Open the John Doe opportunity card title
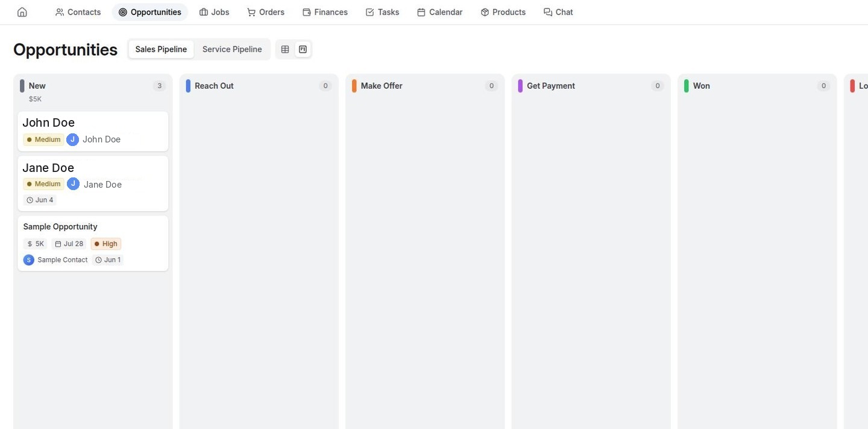 49,122
